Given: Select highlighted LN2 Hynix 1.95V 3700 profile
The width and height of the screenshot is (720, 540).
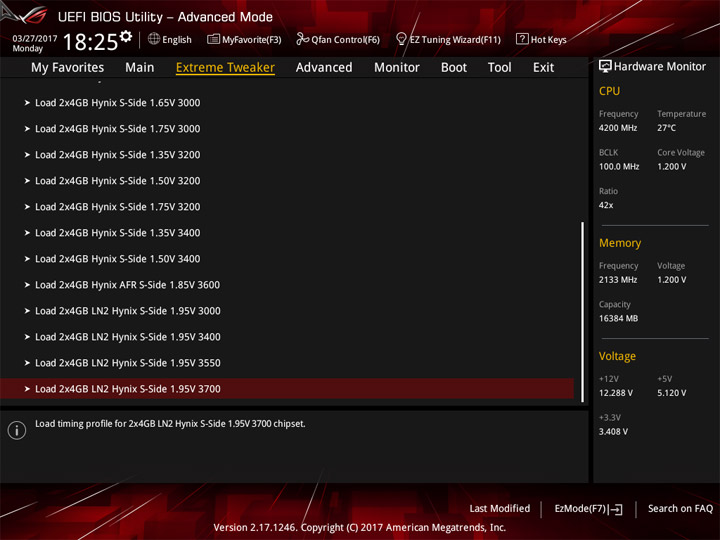Looking at the screenshot, I should pyautogui.click(x=287, y=389).
